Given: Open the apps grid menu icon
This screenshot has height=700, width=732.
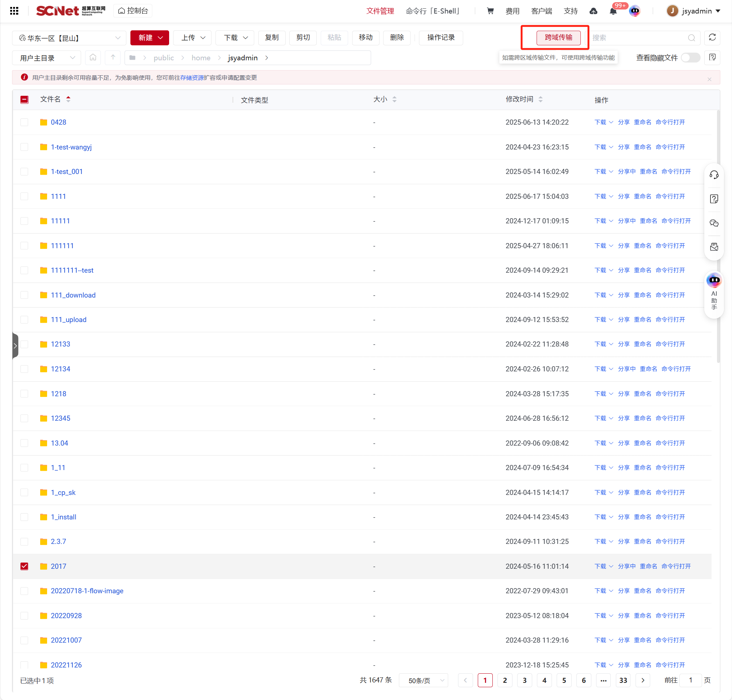Looking at the screenshot, I should 14,11.
